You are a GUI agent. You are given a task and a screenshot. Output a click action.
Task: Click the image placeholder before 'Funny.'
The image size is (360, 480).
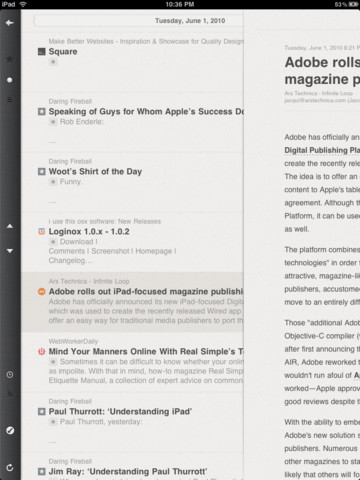click(53, 182)
